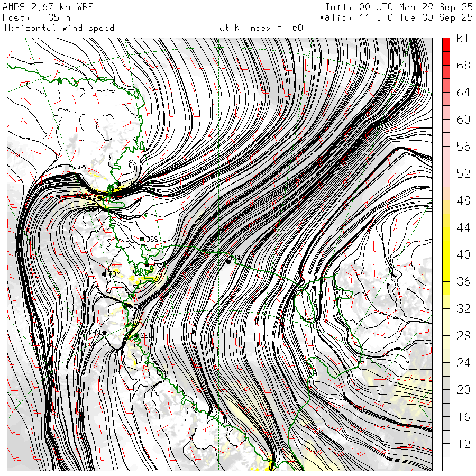Click the 48 value on the color bar
The height and width of the screenshot is (476, 476).
463,200
